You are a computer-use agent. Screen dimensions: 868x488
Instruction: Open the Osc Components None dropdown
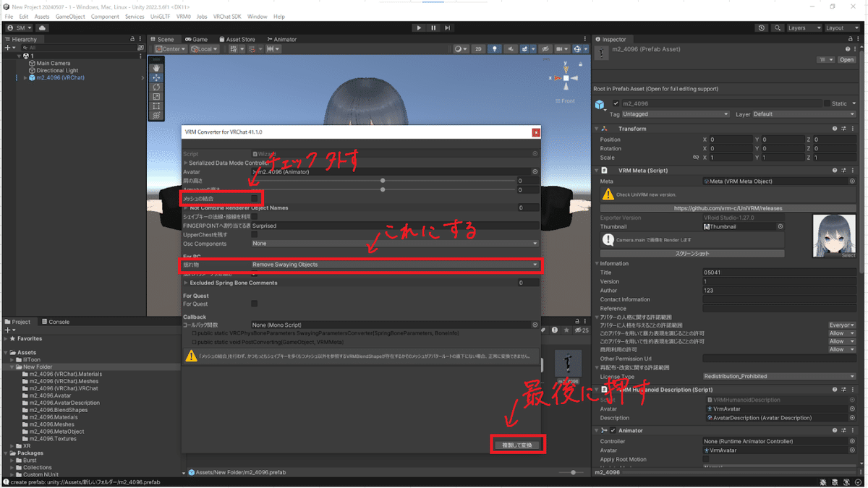(x=395, y=244)
